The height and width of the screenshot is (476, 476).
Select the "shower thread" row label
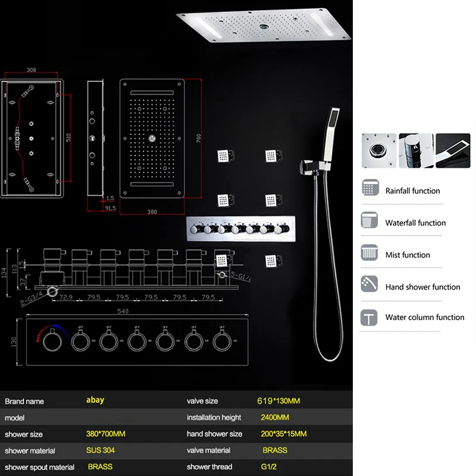[x=209, y=467]
